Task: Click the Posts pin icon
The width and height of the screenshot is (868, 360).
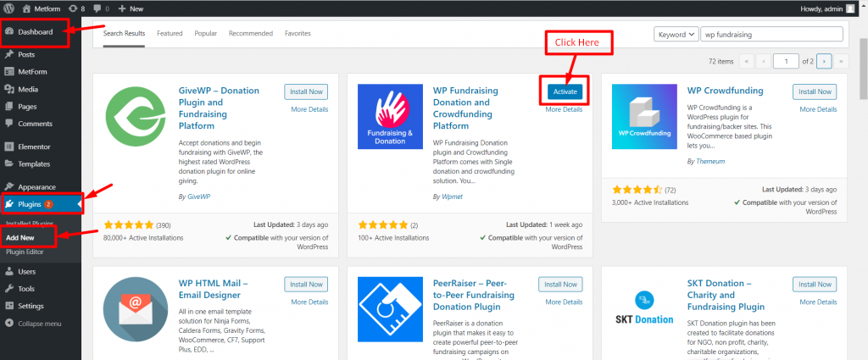Action: pyautogui.click(x=8, y=55)
